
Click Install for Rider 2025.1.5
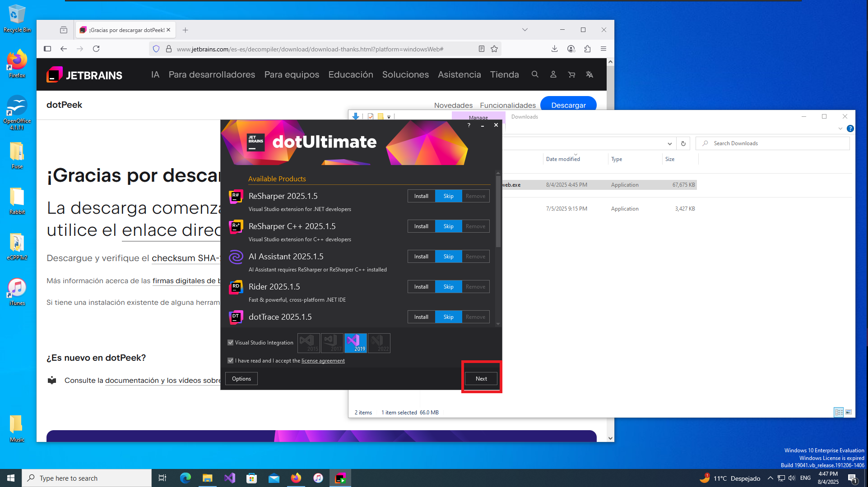point(421,287)
